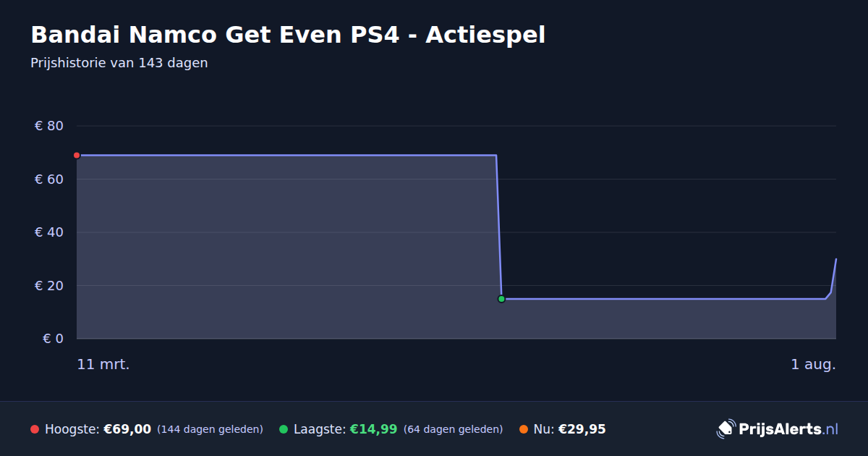Click the price line's rising end point

tap(835, 259)
